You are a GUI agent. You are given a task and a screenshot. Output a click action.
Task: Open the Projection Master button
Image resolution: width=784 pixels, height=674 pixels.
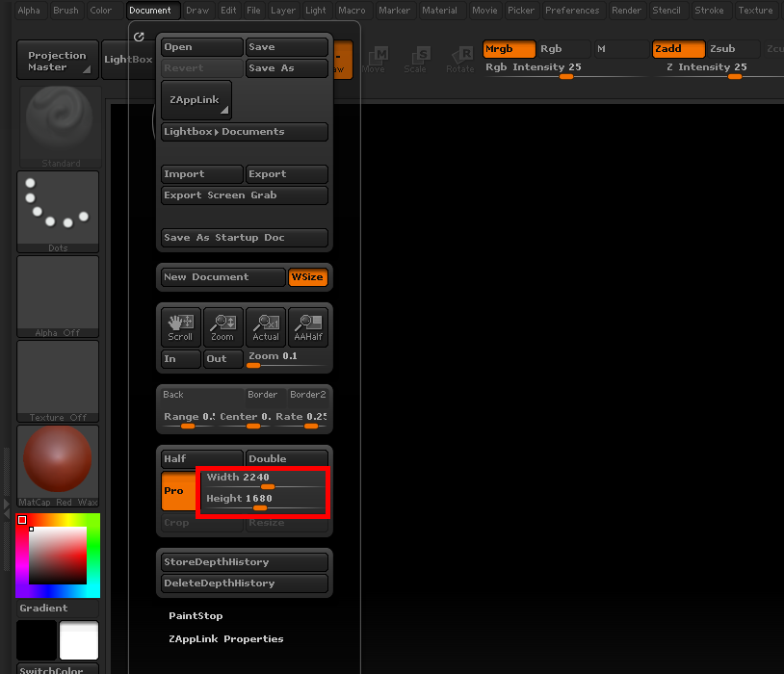click(58, 61)
